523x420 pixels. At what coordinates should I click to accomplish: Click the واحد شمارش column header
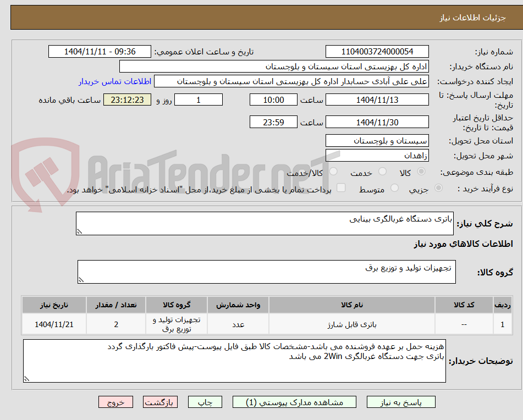click(238, 305)
